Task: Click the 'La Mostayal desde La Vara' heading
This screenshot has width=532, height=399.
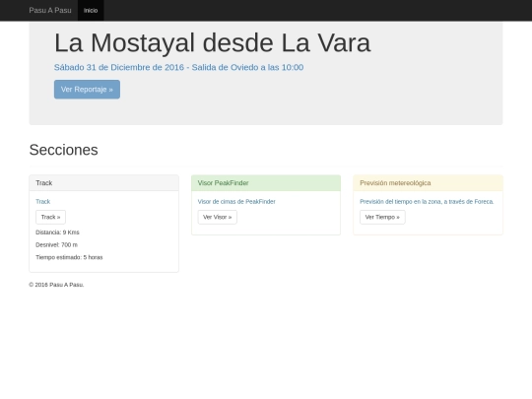Action: [x=213, y=43]
